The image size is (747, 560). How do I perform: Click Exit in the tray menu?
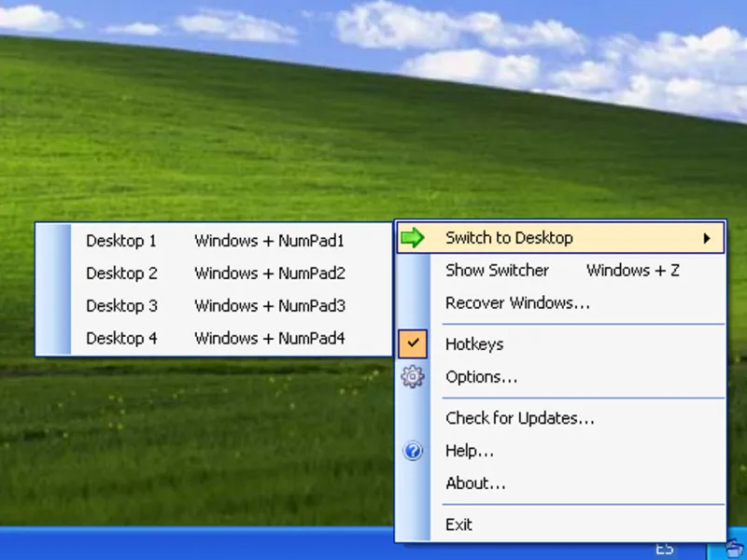click(x=561, y=524)
